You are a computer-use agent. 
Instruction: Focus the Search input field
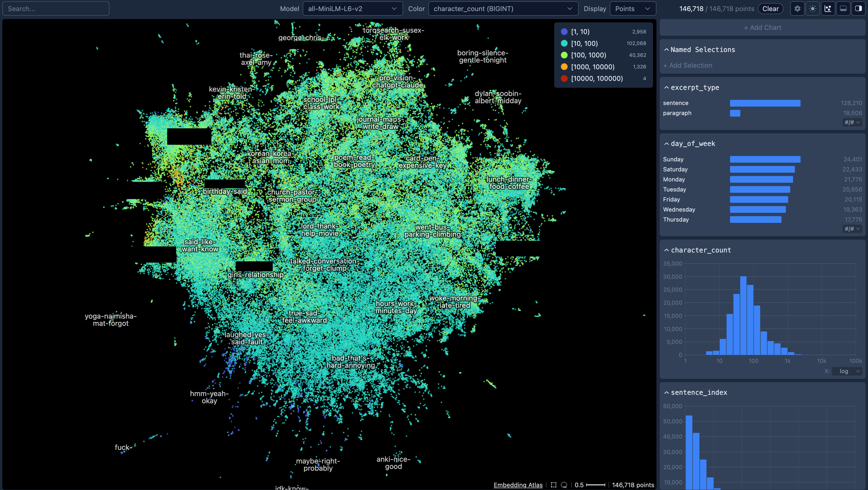coord(56,9)
